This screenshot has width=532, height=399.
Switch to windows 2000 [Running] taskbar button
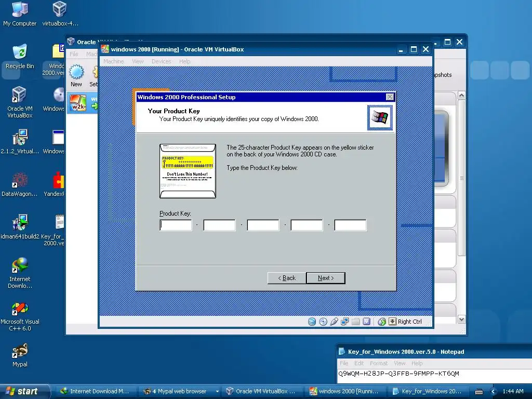[x=345, y=391]
